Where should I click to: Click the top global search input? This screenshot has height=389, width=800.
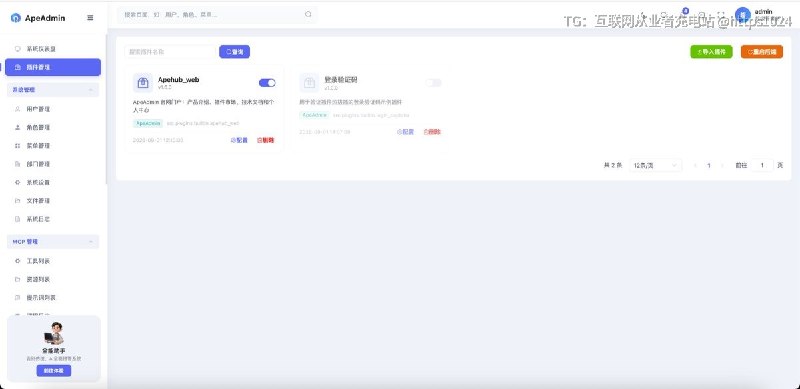[x=217, y=14]
